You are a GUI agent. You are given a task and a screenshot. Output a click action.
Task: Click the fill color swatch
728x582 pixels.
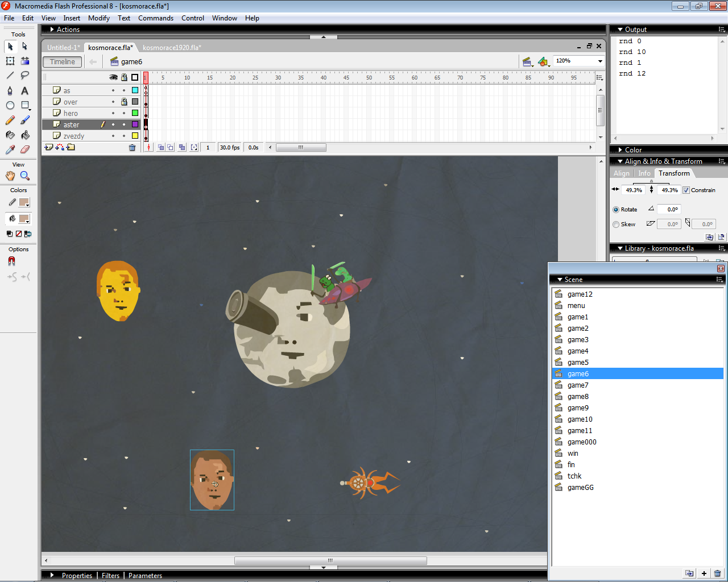click(24, 219)
